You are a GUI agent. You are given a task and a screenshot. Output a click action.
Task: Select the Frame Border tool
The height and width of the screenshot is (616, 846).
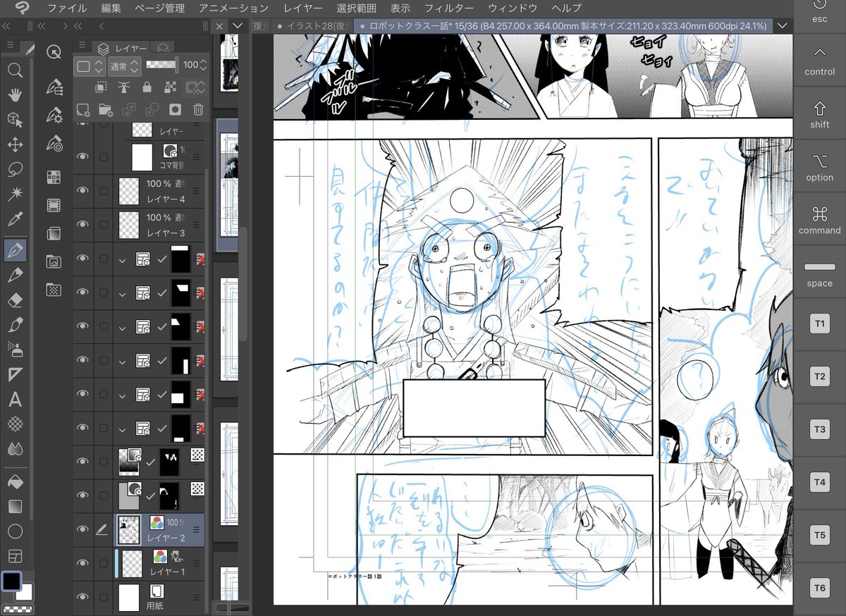[15, 555]
